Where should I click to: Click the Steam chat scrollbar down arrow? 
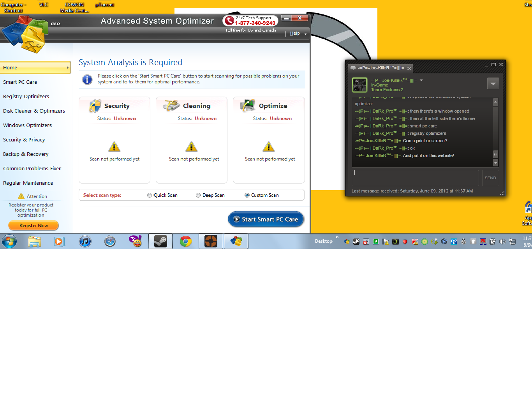496,163
